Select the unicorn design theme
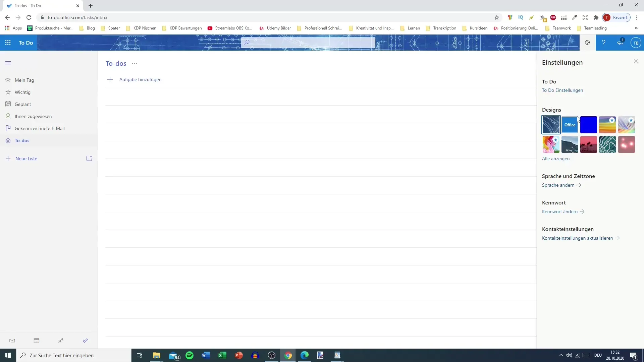644x362 pixels. pos(551,144)
